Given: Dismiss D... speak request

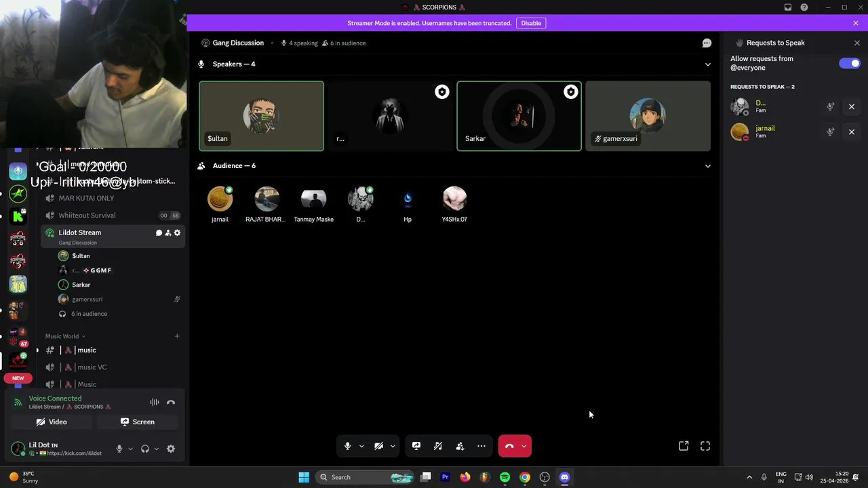Looking at the screenshot, I should [852, 106].
